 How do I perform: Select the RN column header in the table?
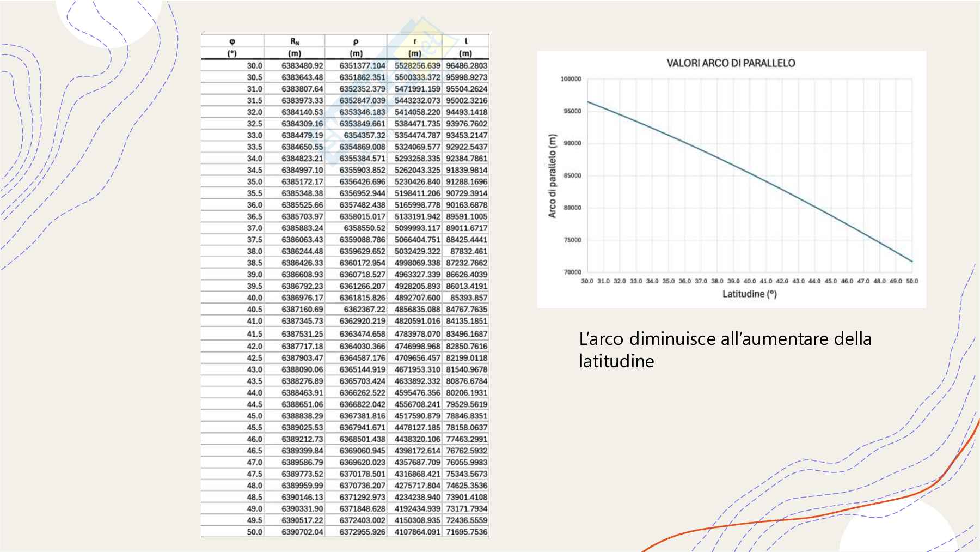pos(295,41)
